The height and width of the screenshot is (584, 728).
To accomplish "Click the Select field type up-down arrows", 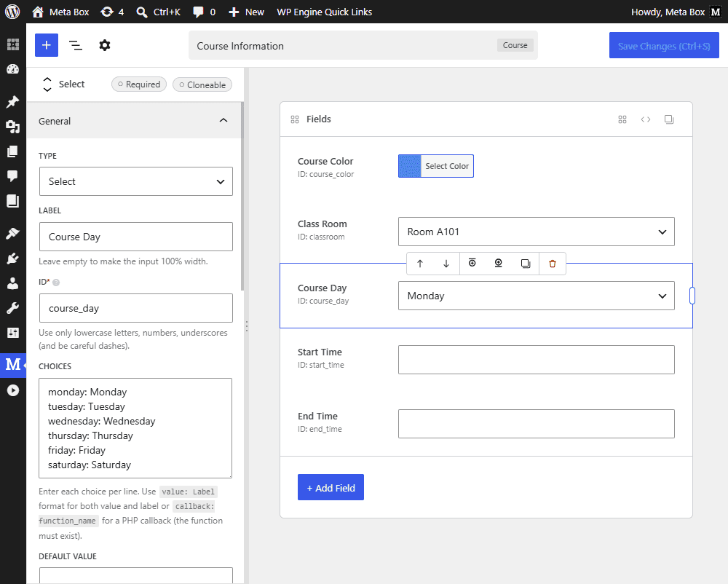I will (47, 84).
